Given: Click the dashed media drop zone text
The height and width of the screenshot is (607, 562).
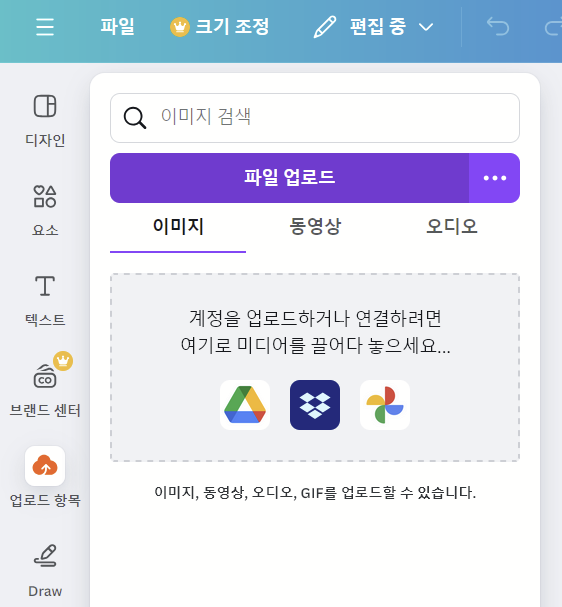Looking at the screenshot, I should (315, 332).
